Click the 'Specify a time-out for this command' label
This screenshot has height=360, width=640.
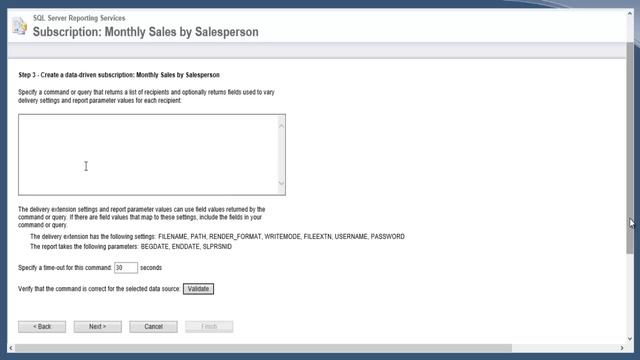[x=65, y=268]
